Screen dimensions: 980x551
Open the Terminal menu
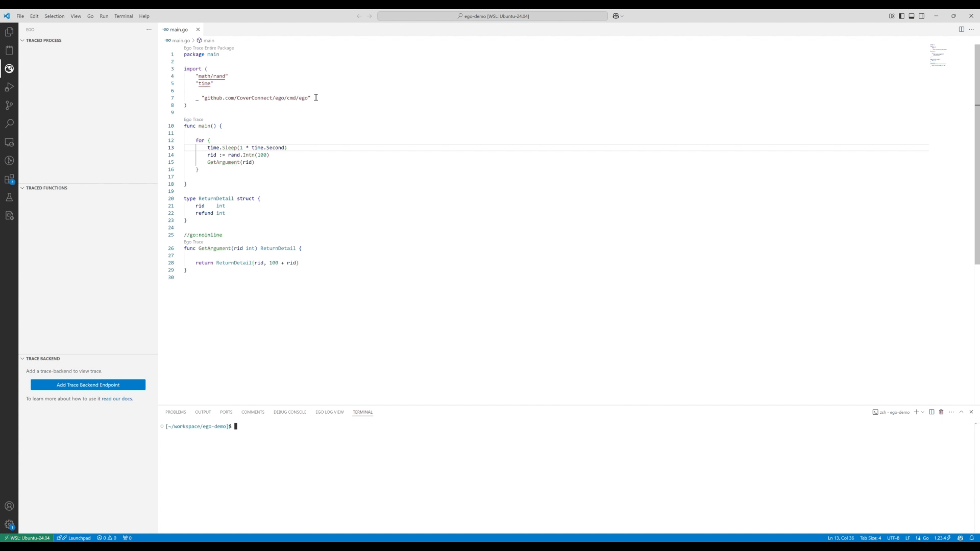124,16
